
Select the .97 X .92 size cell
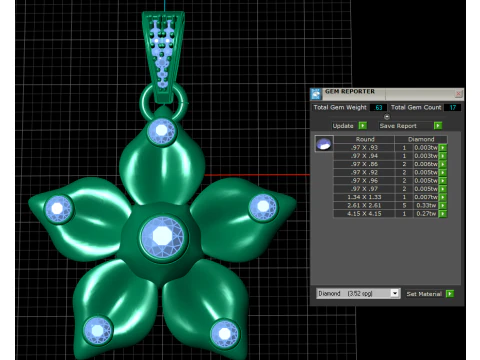pyautogui.click(x=364, y=172)
